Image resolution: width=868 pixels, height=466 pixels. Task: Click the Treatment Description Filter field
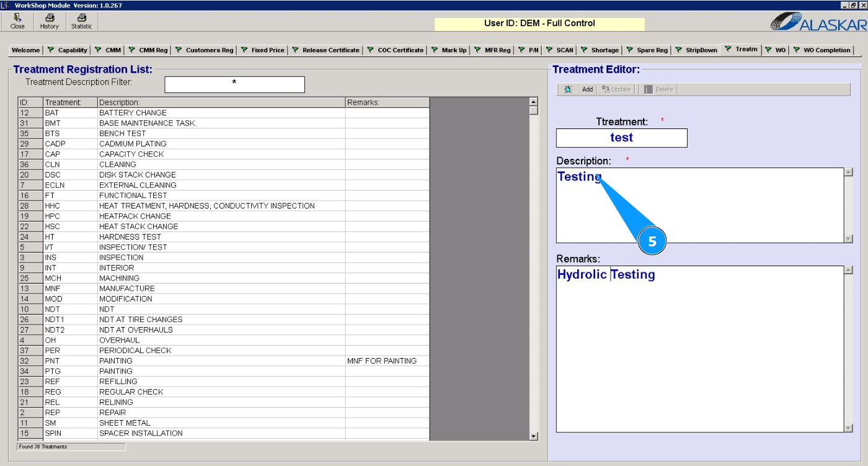point(234,84)
